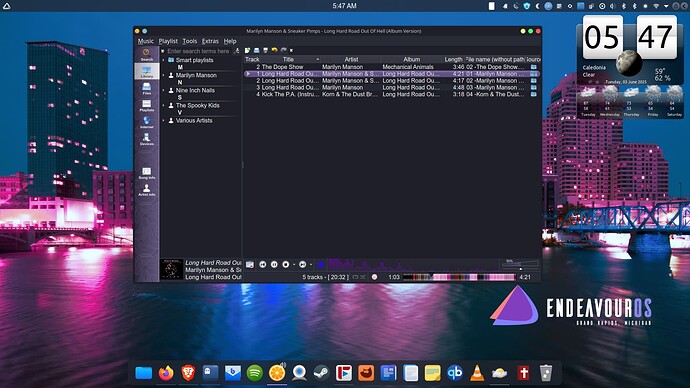This screenshot has height=388, width=690.
Task: Open the Devices sidebar icon
Action: [147, 139]
